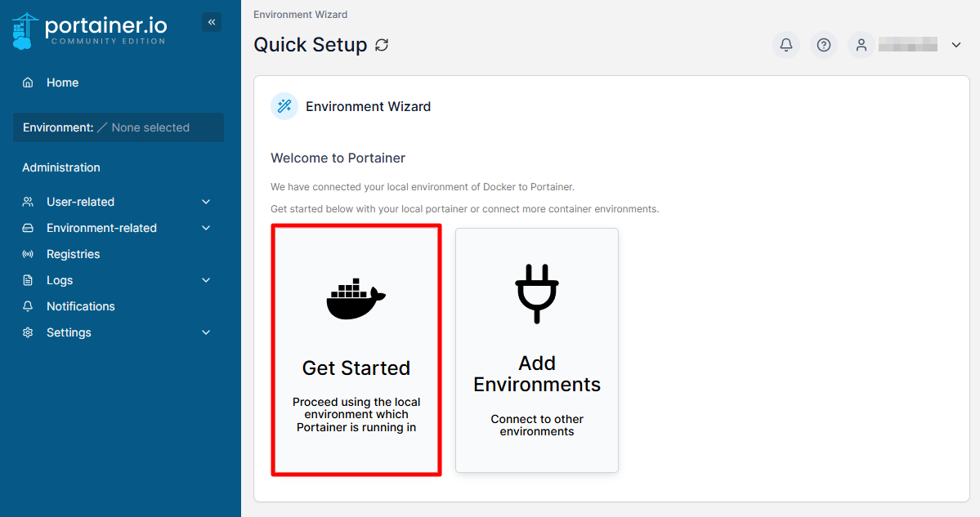
Task: Click the Home house icon
Action: tap(28, 82)
